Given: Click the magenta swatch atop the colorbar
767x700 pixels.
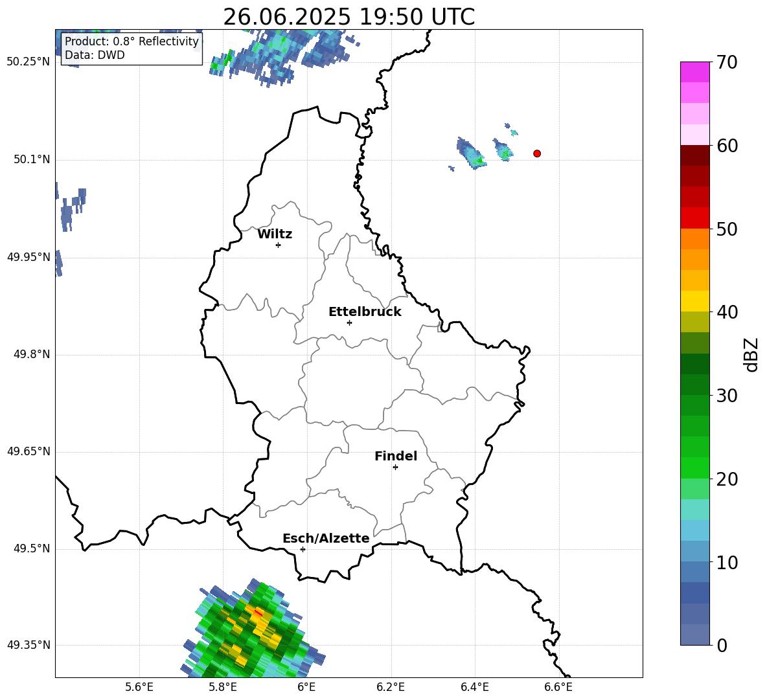Looking at the screenshot, I should tap(694, 72).
